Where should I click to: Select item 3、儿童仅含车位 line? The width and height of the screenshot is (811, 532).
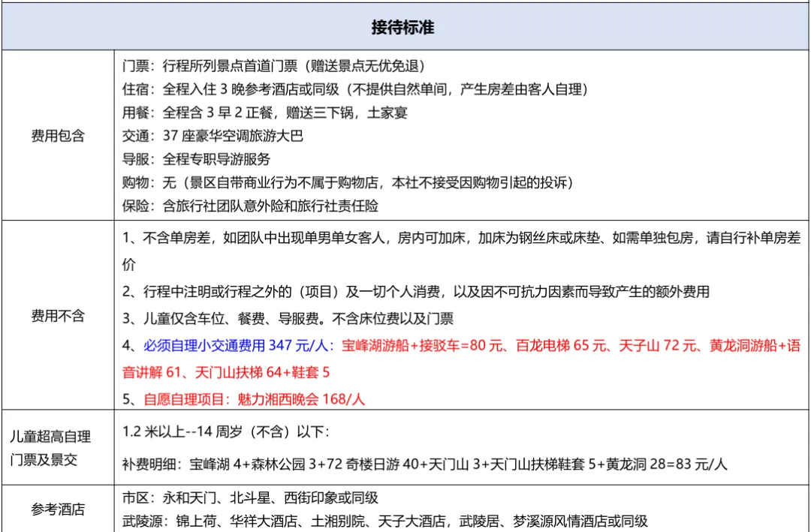pyautogui.click(x=288, y=318)
